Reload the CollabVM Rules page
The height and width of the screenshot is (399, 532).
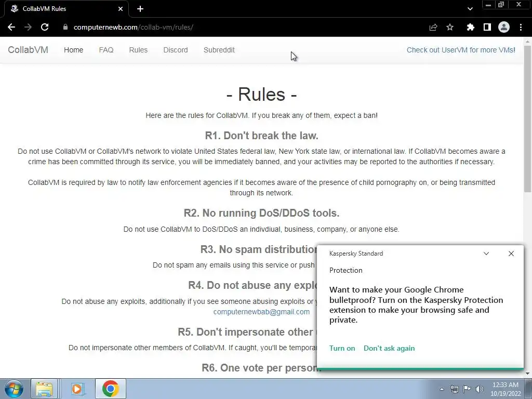[45, 27]
